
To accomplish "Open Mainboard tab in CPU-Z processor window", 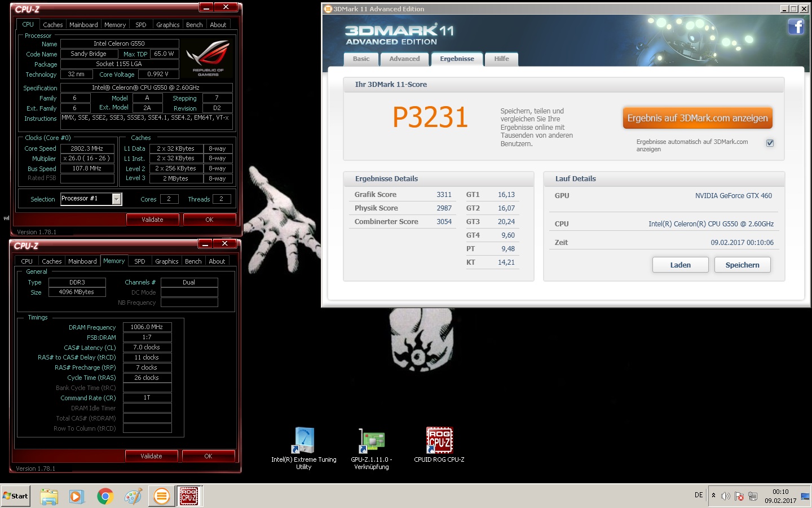I will click(x=83, y=25).
